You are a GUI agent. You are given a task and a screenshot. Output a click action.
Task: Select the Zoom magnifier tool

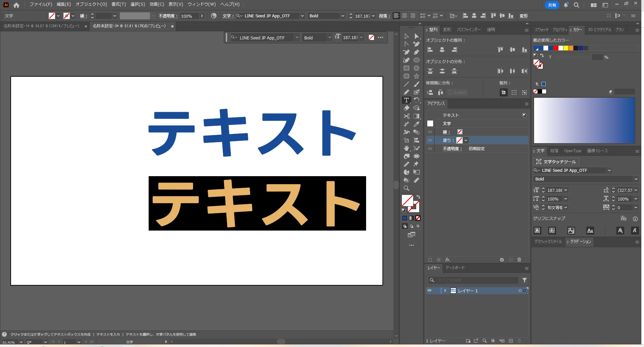point(406,188)
